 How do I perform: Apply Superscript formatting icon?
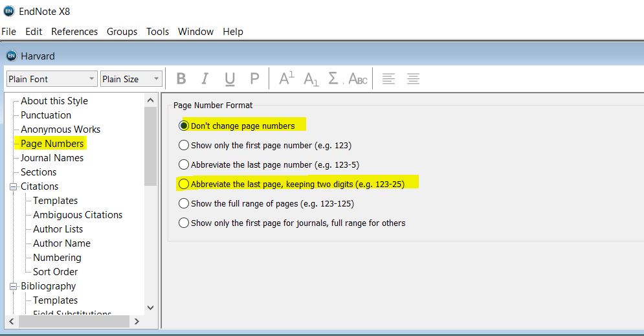tap(286, 78)
